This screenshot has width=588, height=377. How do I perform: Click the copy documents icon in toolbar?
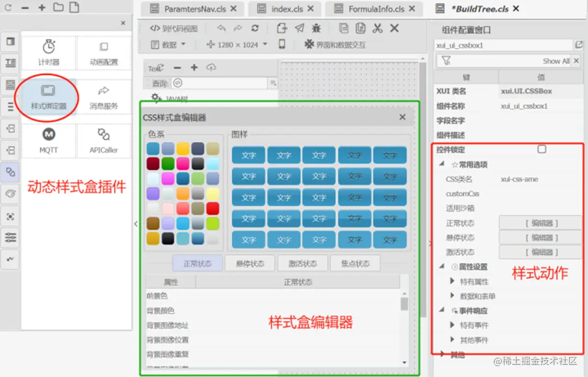(x=343, y=28)
